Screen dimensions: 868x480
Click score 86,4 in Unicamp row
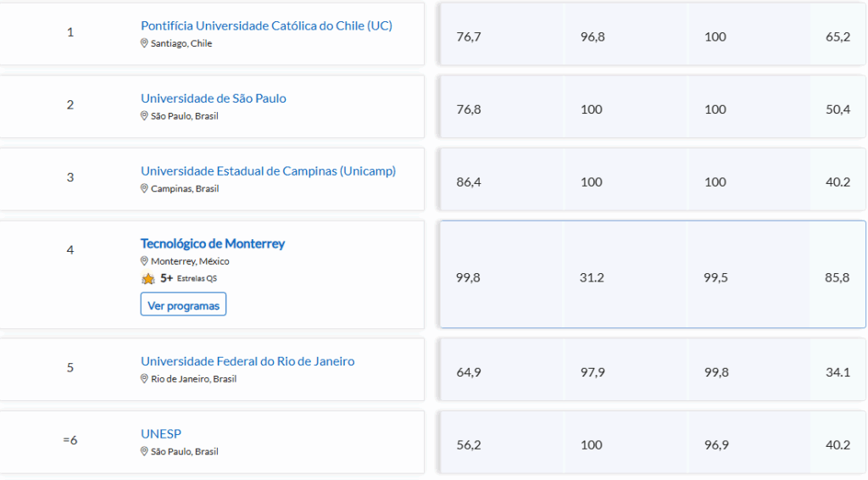click(468, 182)
